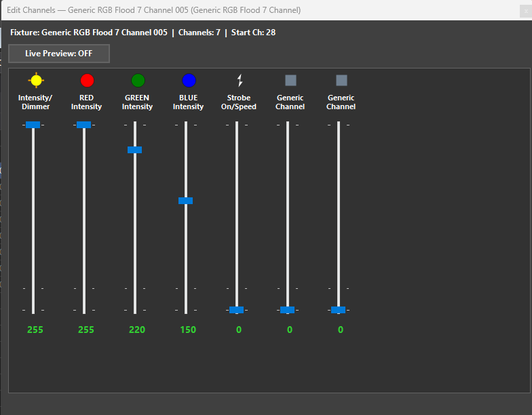532x415 pixels.
Task: Click the sixth channel's slider handle
Action: point(287,310)
